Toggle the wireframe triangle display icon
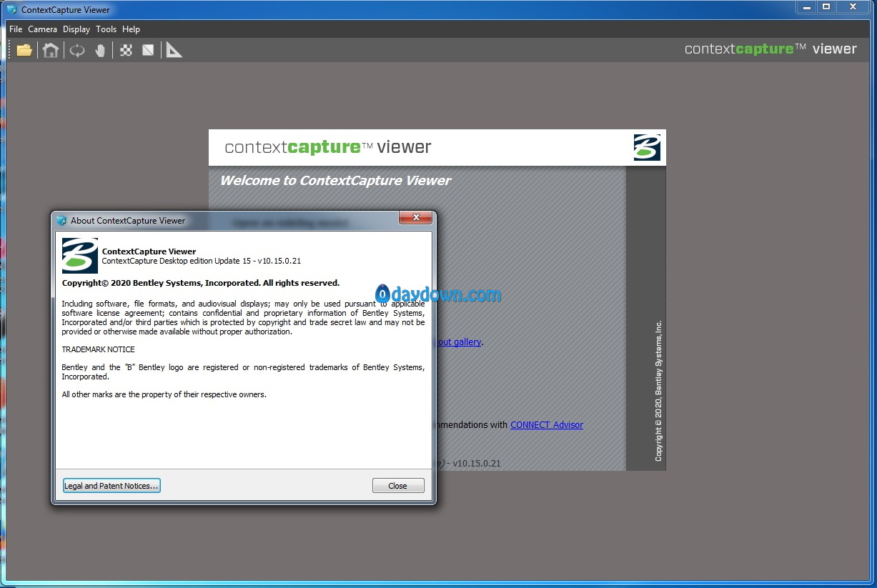 (x=148, y=50)
